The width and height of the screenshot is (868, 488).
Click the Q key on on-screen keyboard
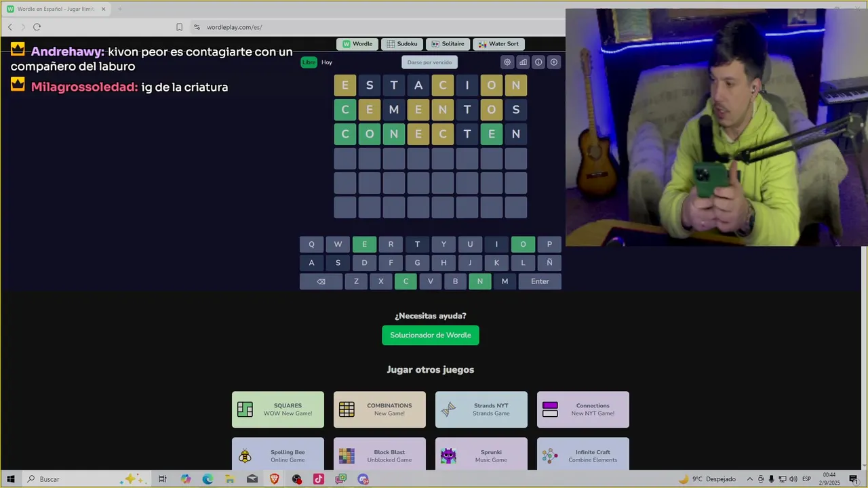311,244
